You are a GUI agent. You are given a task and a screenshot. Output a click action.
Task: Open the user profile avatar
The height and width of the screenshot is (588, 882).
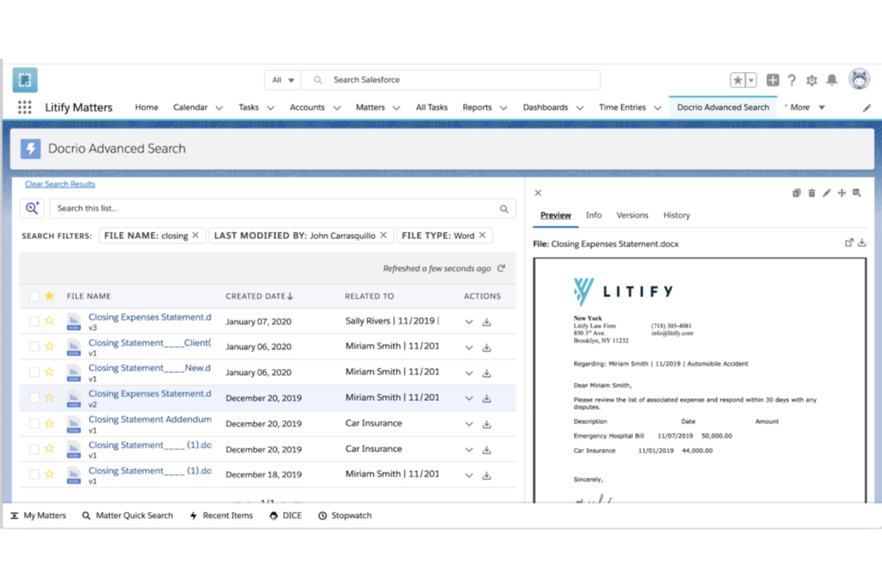point(859,79)
